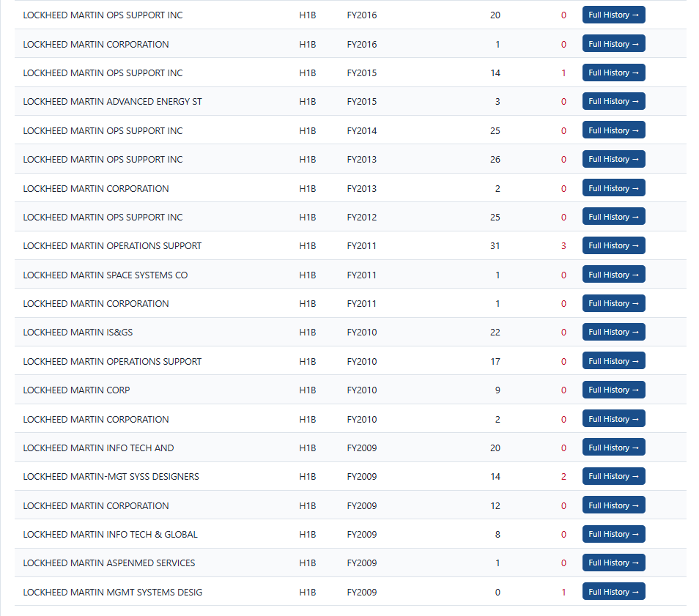
Task: Select approved count 9 for LOCKHEED MARTIN CORP
Action: [498, 390]
